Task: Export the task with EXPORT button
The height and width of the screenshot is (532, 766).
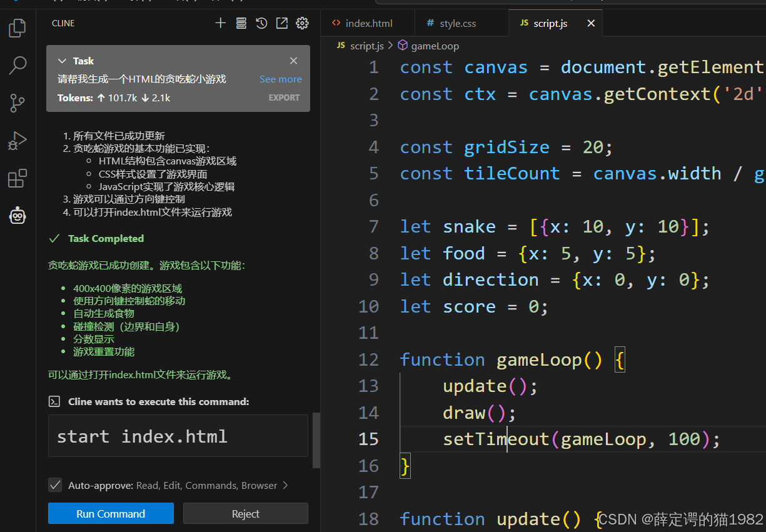Action: [285, 98]
